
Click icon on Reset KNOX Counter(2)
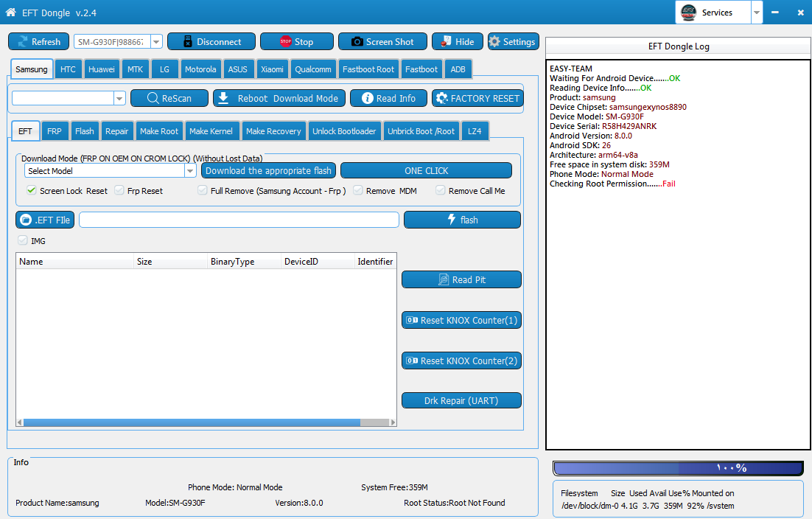click(412, 360)
